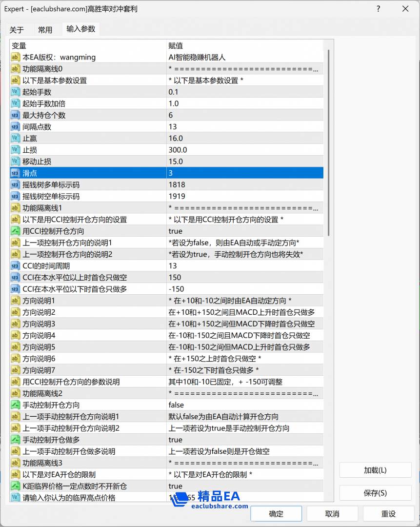Click the icon beside CCI的时间周期
Viewport: 420px width, 527px height.
coord(15,266)
